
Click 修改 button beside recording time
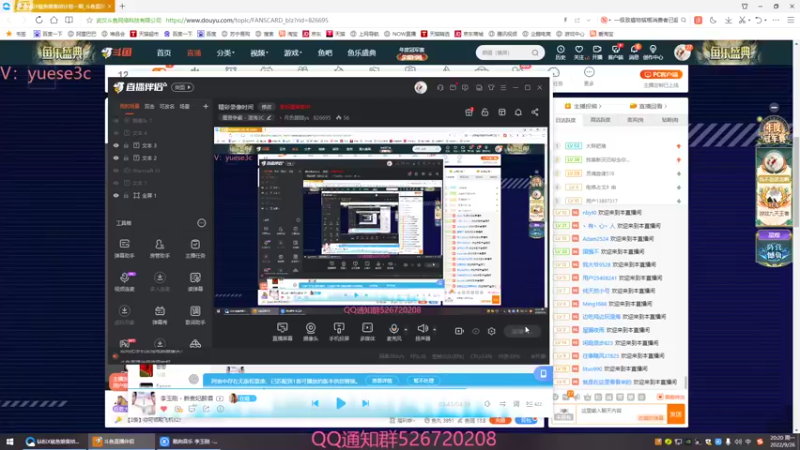266,107
